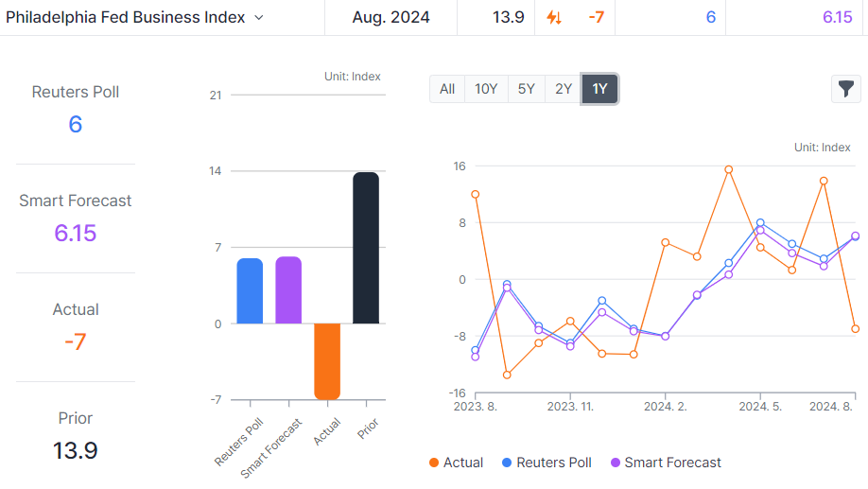
Task: Toggle Smart Forecast series in the chart legend
Action: 665,463
